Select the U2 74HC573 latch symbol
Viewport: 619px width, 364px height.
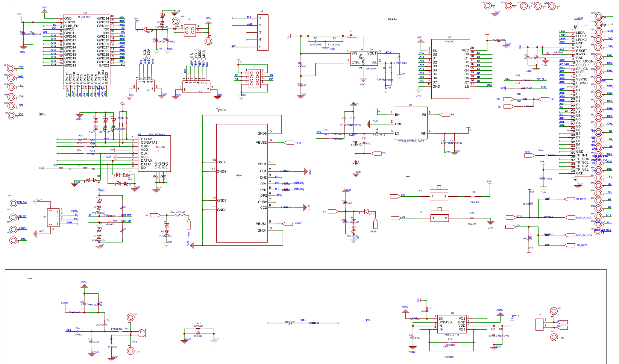pos(451,69)
